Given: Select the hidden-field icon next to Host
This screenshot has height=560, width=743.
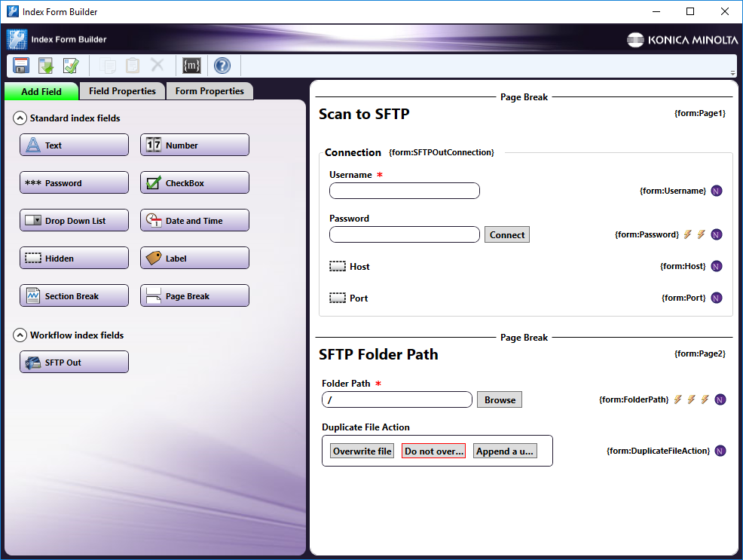Looking at the screenshot, I should [x=338, y=266].
